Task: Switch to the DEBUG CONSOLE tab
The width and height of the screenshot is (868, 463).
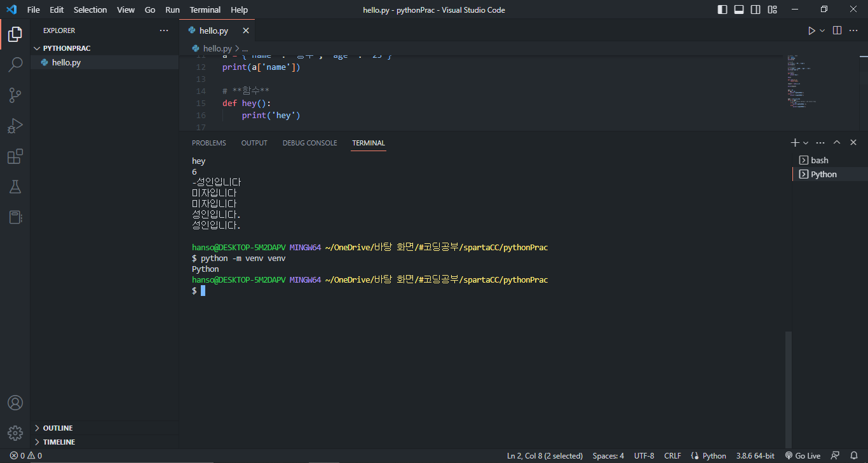Action: click(x=310, y=143)
